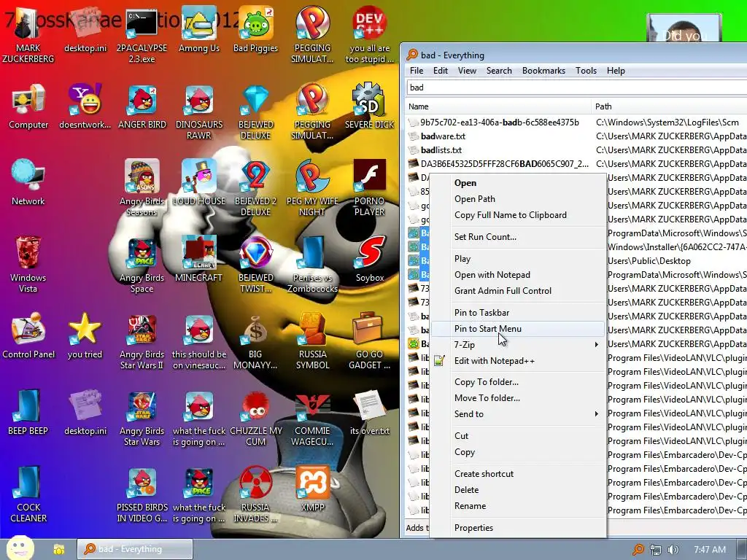The image size is (747, 560).
Task: Select Copy Full Name to Clipboard
Action: click(518, 215)
